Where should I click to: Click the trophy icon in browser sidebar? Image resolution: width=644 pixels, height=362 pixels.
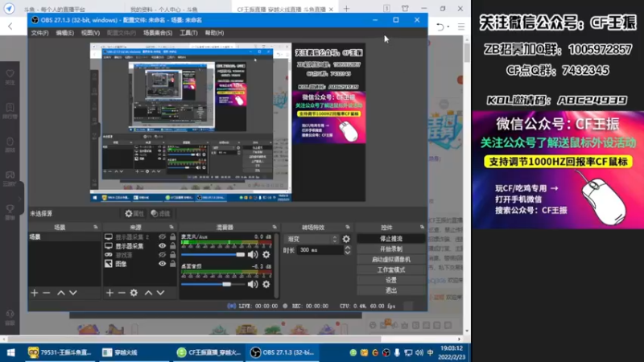coord(10,209)
